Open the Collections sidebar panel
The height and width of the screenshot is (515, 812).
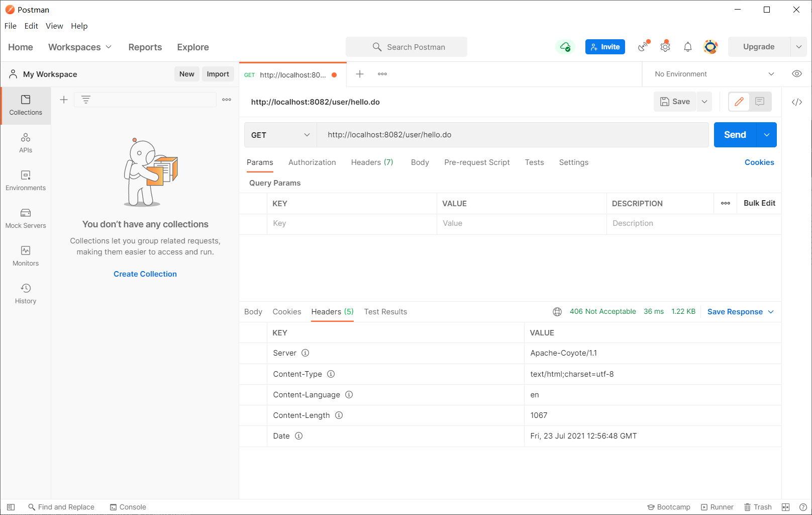pos(26,106)
